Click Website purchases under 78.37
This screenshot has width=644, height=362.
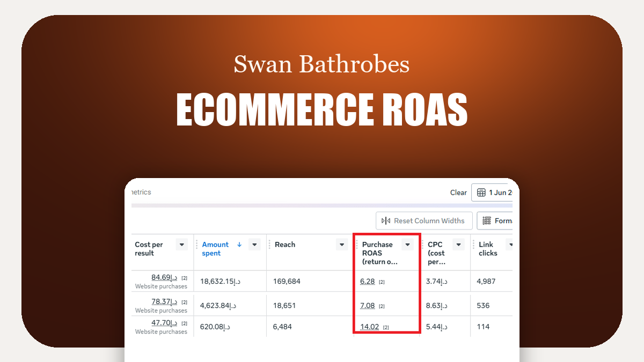point(161,311)
